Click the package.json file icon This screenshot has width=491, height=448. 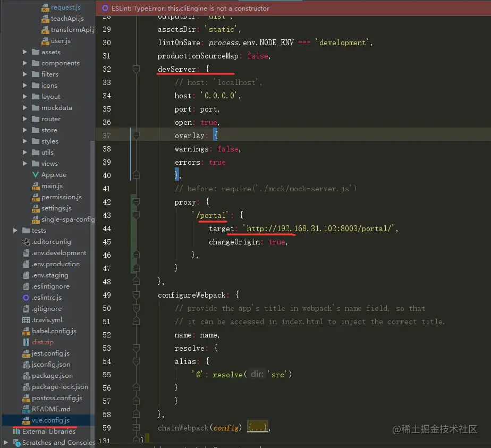click(x=26, y=376)
